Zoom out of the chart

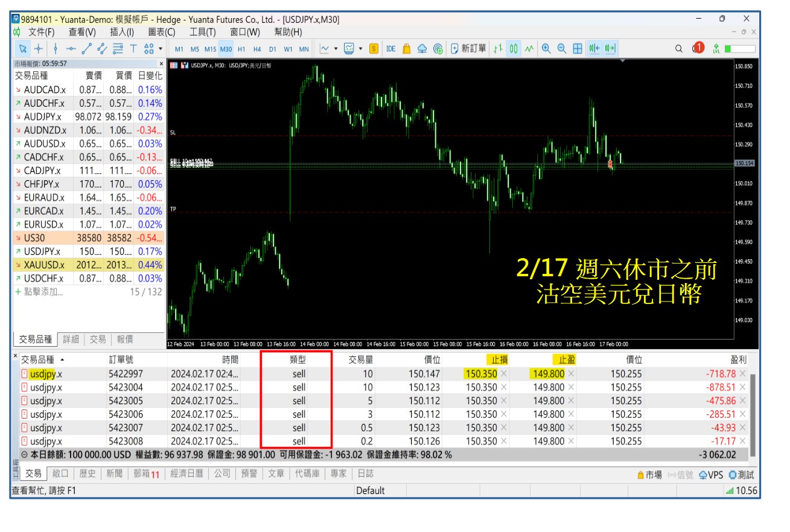(562, 49)
